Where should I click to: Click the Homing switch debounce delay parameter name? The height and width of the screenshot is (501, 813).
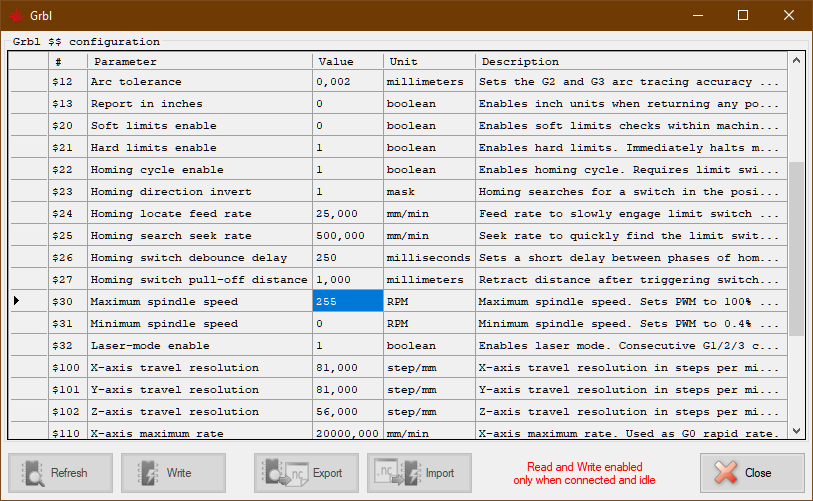point(200,257)
